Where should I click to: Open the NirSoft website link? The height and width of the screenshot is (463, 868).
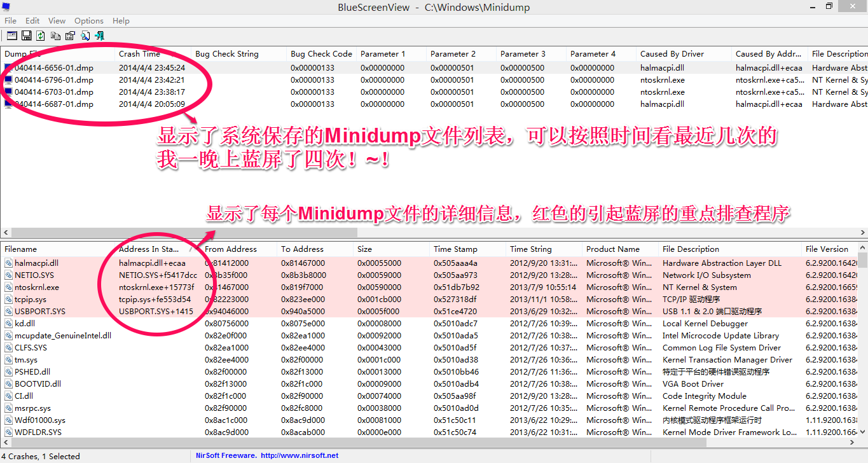tap(299, 455)
